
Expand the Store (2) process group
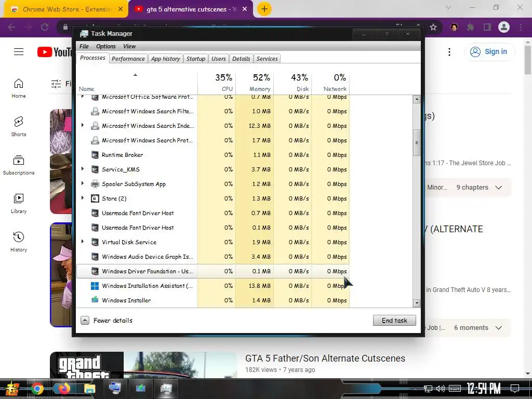tap(83, 198)
